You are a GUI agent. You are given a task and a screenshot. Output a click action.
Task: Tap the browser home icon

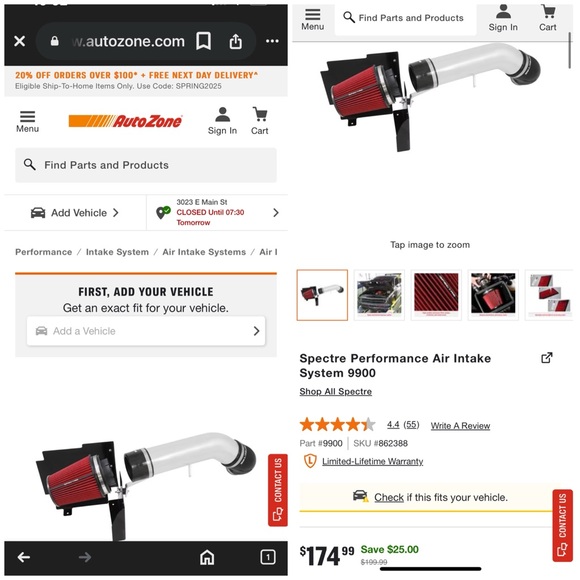pyautogui.click(x=207, y=557)
